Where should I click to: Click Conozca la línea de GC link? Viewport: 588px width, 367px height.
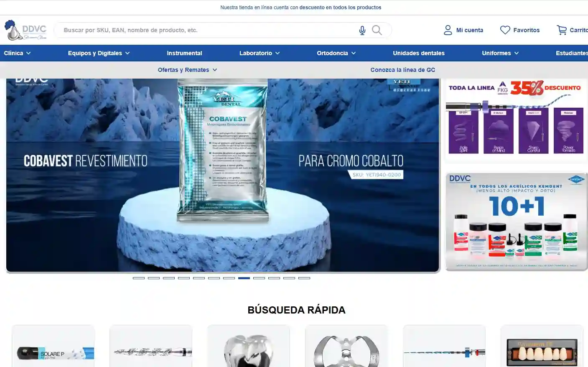click(402, 70)
